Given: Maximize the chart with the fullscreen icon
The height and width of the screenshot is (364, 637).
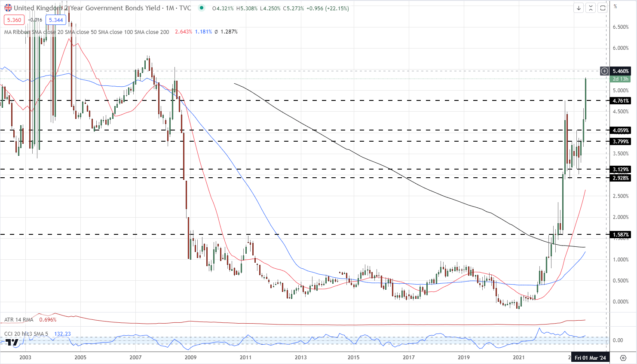Looking at the screenshot, I should pyautogui.click(x=603, y=8).
